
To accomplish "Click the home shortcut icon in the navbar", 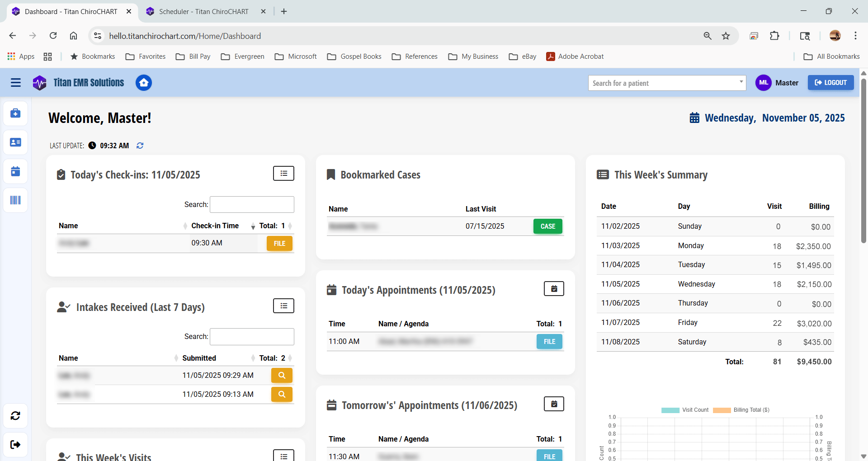I will point(144,83).
